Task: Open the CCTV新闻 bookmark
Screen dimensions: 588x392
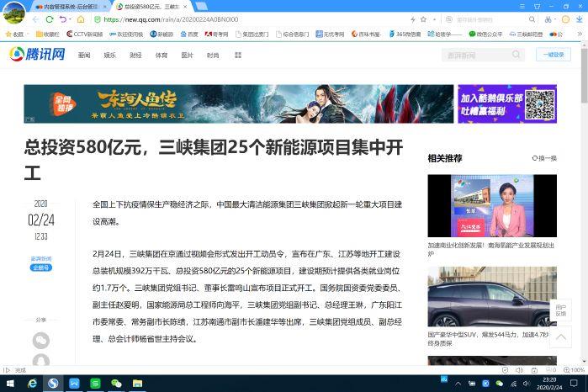Action: [x=84, y=34]
